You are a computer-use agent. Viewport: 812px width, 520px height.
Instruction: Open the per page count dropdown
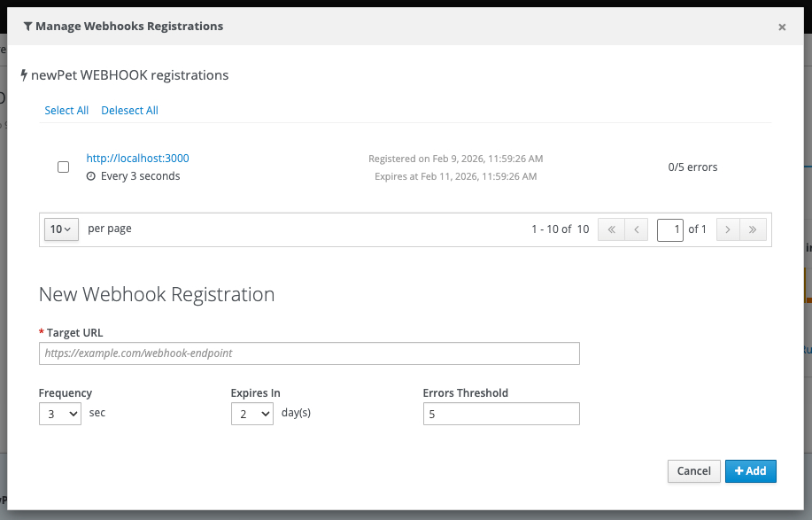[x=61, y=229]
